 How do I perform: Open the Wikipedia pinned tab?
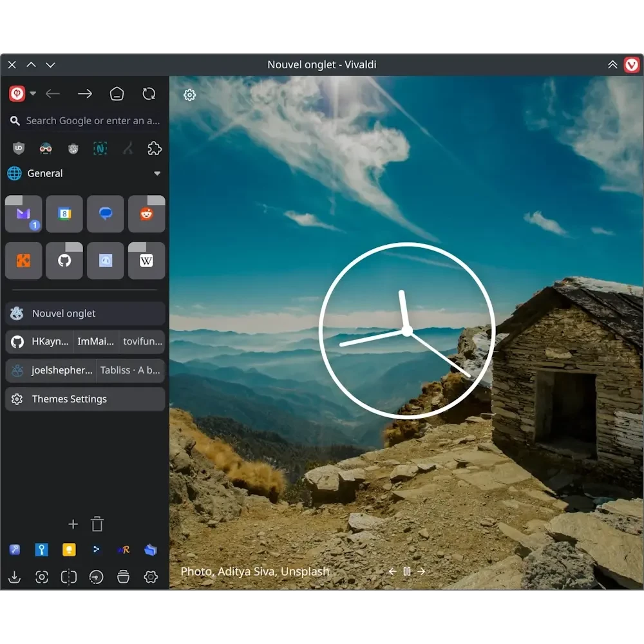tap(147, 261)
